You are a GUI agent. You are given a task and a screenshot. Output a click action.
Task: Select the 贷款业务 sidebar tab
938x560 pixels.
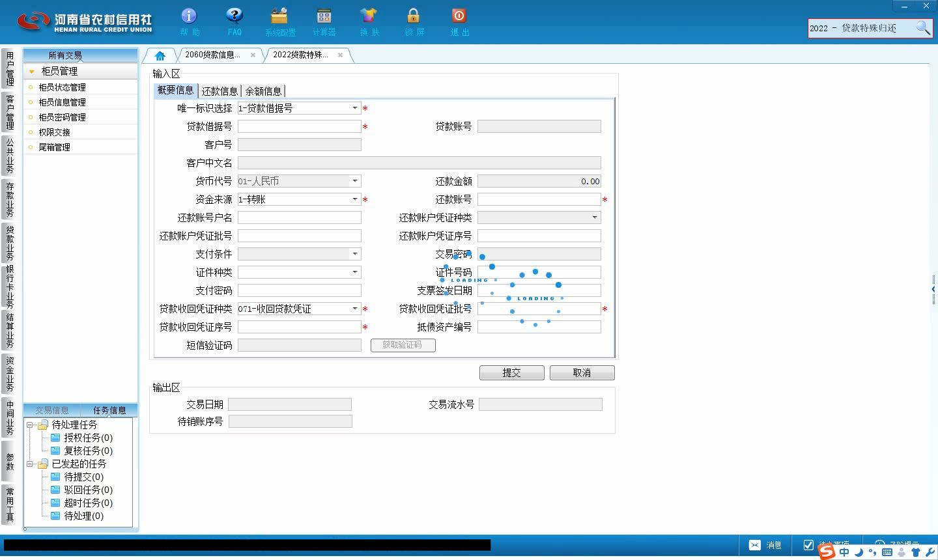pyautogui.click(x=10, y=243)
